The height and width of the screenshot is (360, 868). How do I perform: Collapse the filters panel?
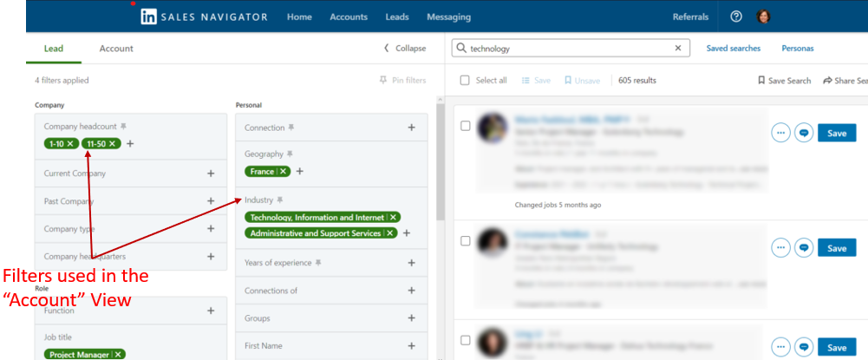[x=404, y=49]
